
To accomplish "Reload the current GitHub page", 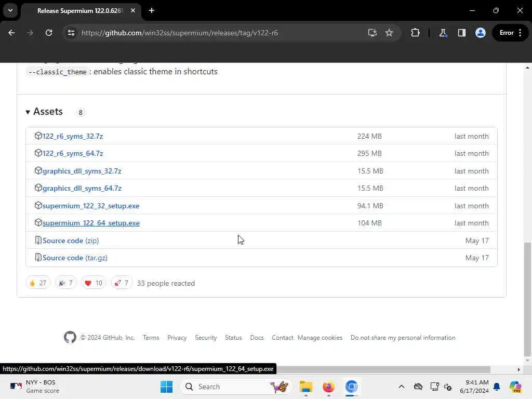I will 49,33.
